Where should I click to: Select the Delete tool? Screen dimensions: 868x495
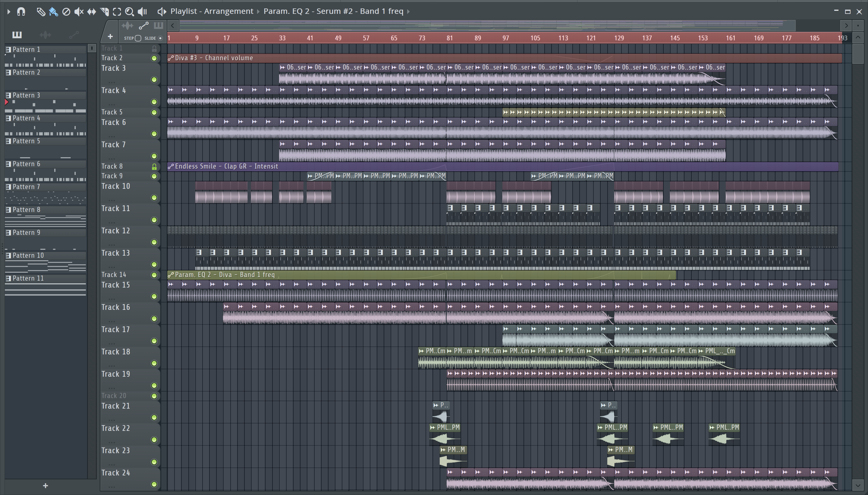66,12
